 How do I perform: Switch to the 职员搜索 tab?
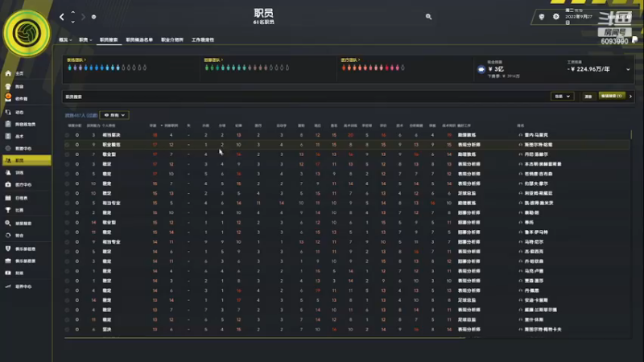point(109,39)
